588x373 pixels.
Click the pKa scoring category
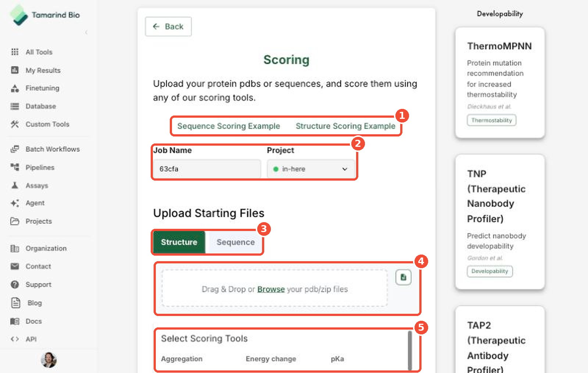337,359
